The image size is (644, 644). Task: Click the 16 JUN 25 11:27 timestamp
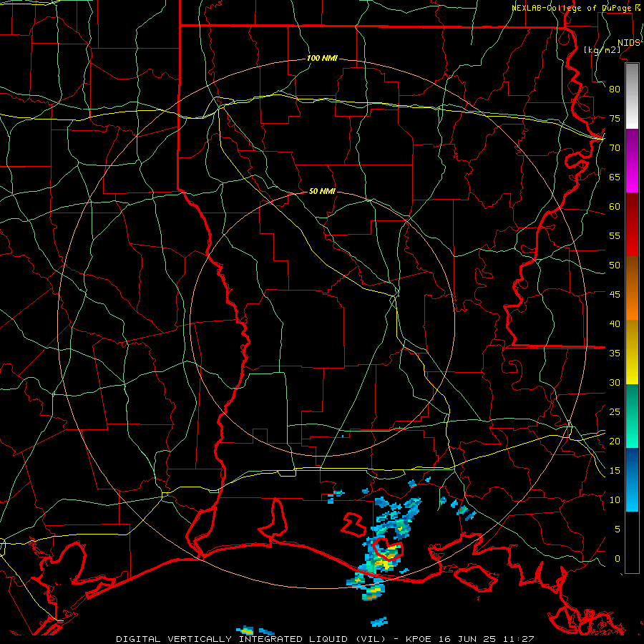point(485,639)
